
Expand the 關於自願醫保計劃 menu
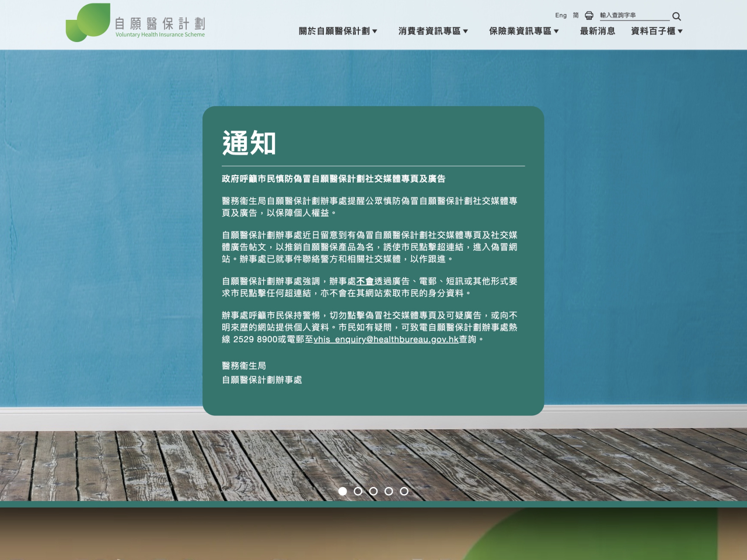click(338, 31)
